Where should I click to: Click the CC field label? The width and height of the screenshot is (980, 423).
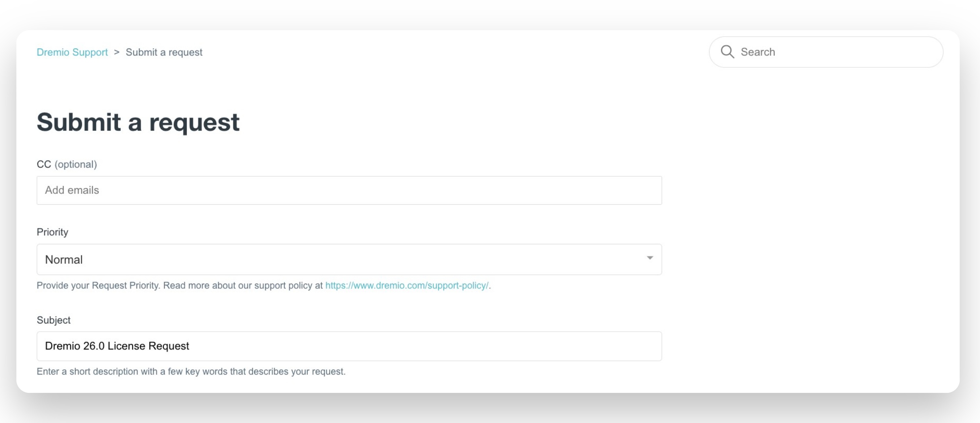[x=44, y=164]
